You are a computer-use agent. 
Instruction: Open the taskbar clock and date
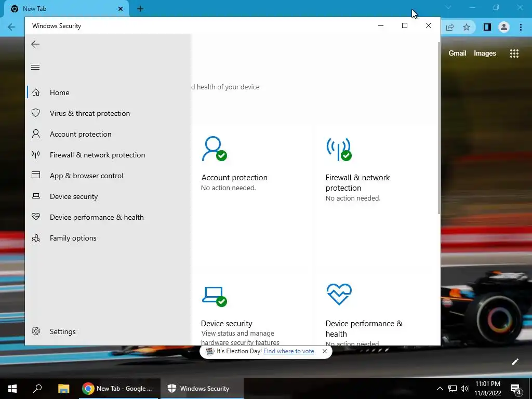[487, 389]
